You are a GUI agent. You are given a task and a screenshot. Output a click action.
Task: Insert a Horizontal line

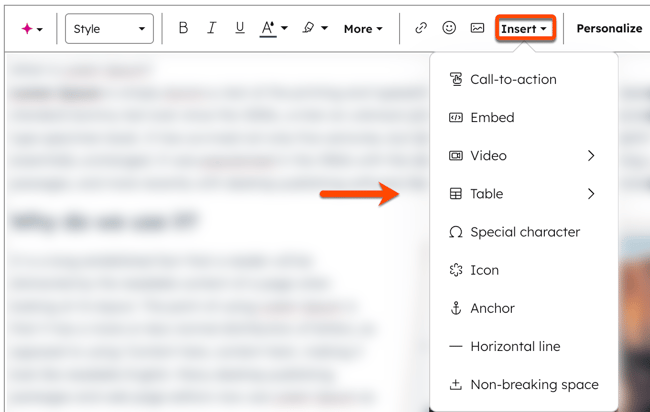coord(524,346)
